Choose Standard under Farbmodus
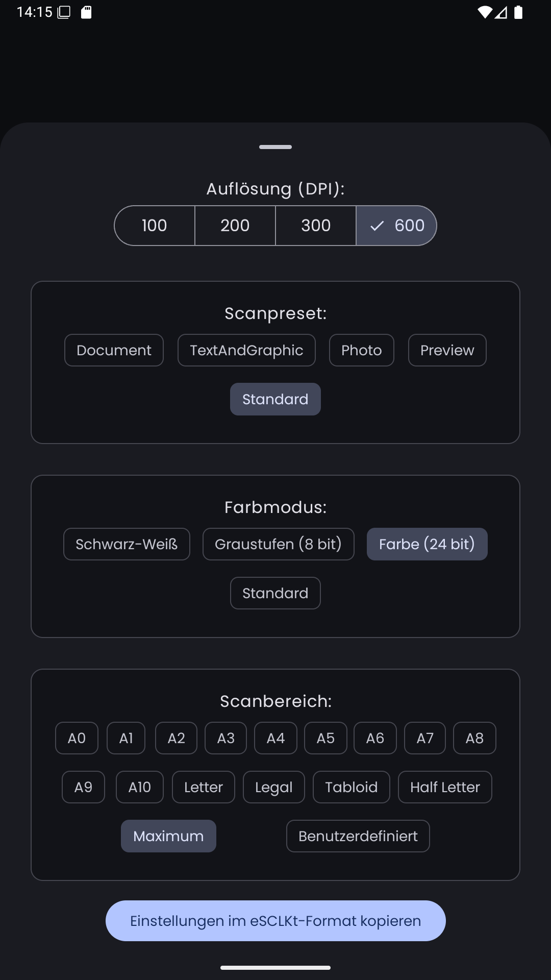 [x=275, y=593]
